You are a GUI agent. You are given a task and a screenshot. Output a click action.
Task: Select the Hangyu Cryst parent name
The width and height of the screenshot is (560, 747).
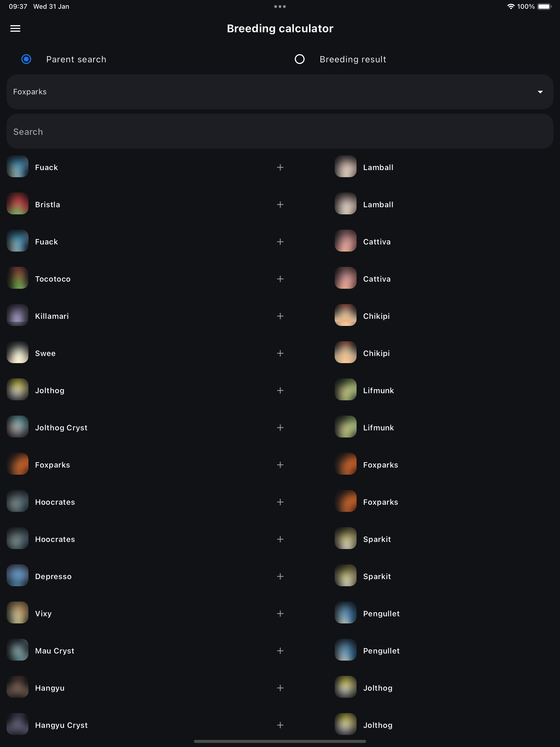62,725
